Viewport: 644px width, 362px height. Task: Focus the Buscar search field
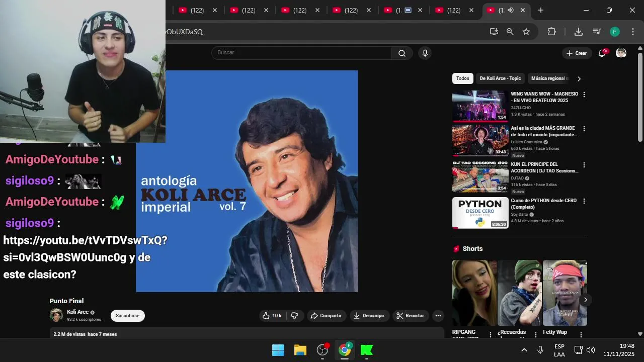(302, 53)
